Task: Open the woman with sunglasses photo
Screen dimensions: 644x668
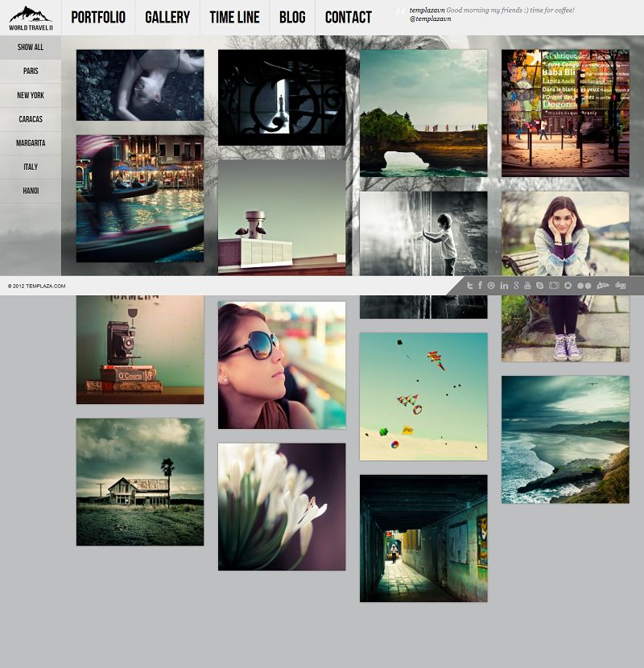Action: [282, 365]
